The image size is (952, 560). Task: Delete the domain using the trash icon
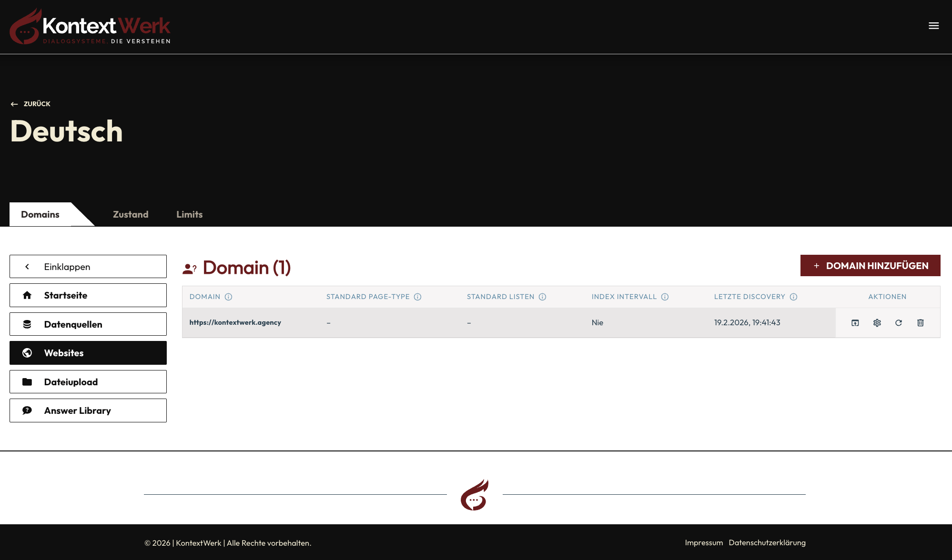[x=920, y=323]
